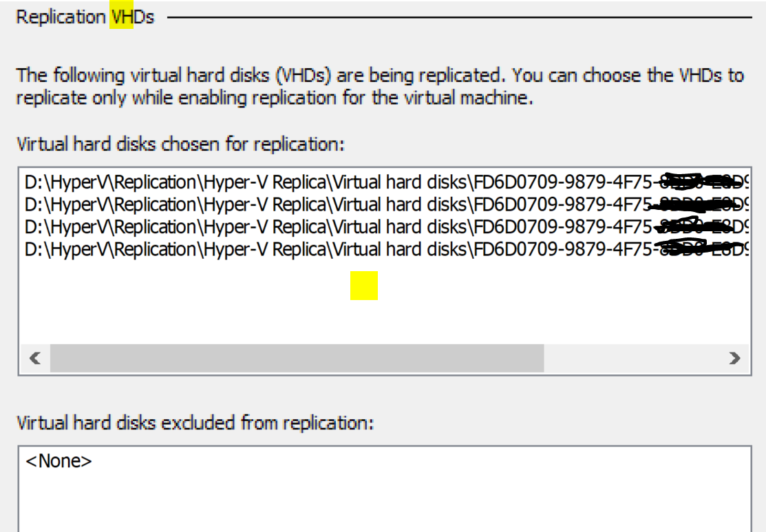Viewport: 766px width, 532px height.
Task: Click 'Virtual hard disks chosen for replication' label
Action: pyautogui.click(x=181, y=145)
